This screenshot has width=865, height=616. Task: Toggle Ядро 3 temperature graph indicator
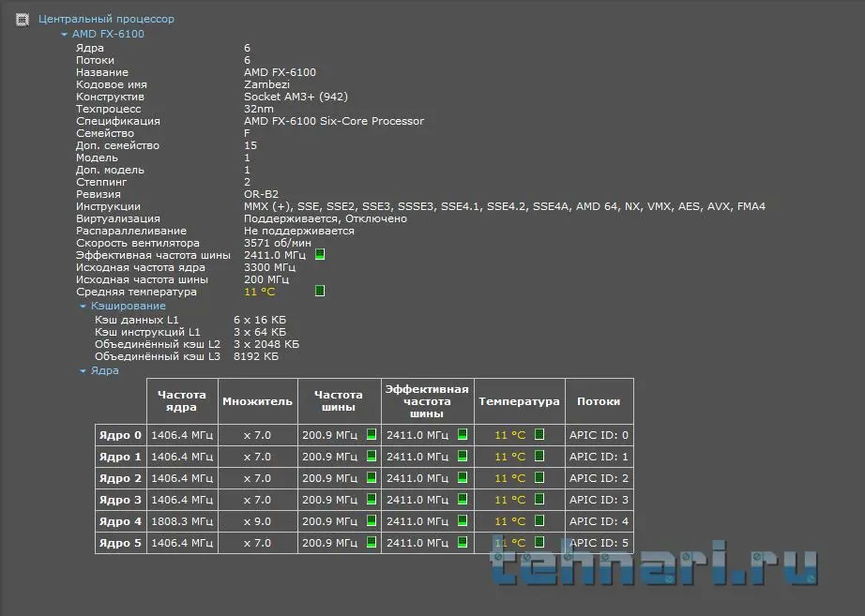pos(539,500)
